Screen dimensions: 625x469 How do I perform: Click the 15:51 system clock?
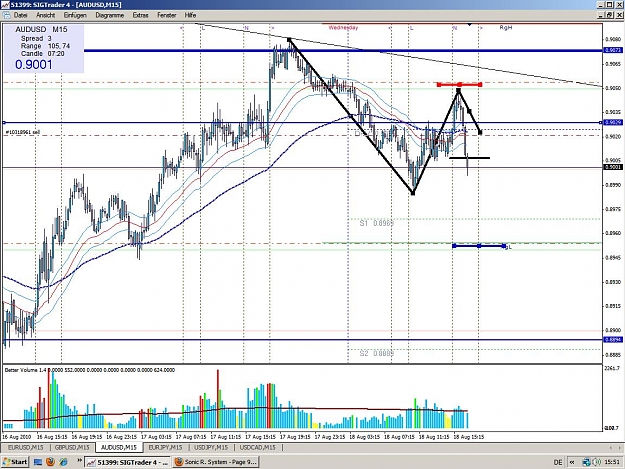tap(612, 462)
